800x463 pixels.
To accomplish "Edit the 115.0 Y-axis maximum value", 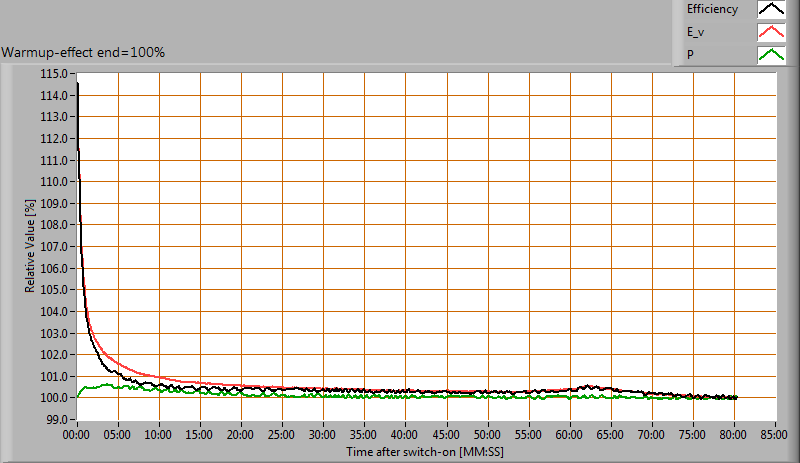I will 54,74.
